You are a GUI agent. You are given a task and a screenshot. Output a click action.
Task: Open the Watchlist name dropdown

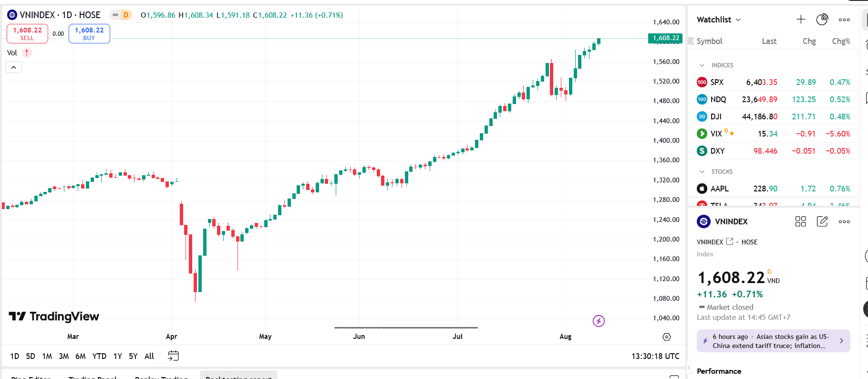(x=719, y=20)
